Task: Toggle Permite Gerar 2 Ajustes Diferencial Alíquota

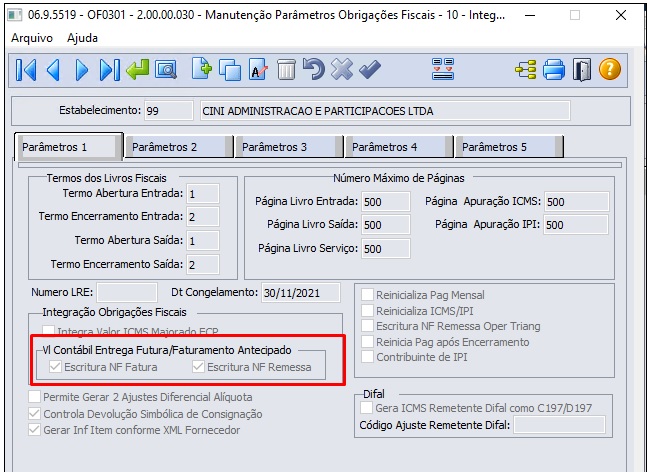Action: [x=35, y=397]
